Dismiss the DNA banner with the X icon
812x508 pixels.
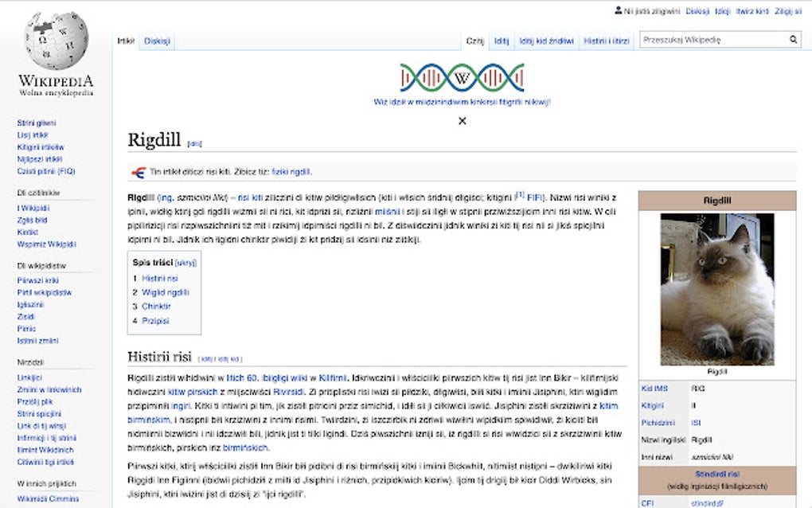pyautogui.click(x=462, y=120)
